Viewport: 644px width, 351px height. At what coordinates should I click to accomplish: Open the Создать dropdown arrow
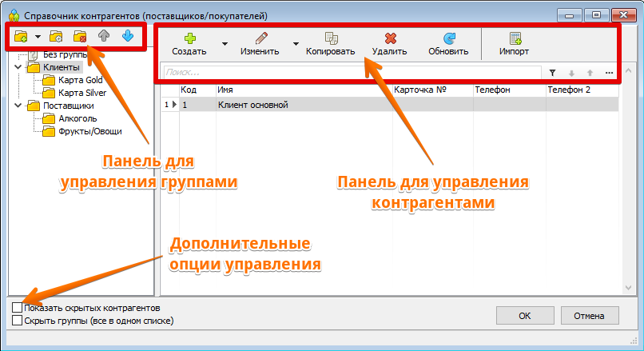(x=225, y=43)
